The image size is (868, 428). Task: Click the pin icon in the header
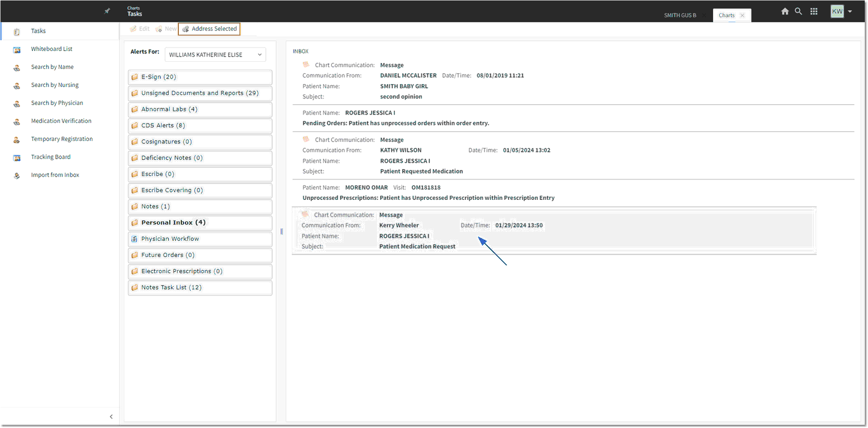pos(107,11)
